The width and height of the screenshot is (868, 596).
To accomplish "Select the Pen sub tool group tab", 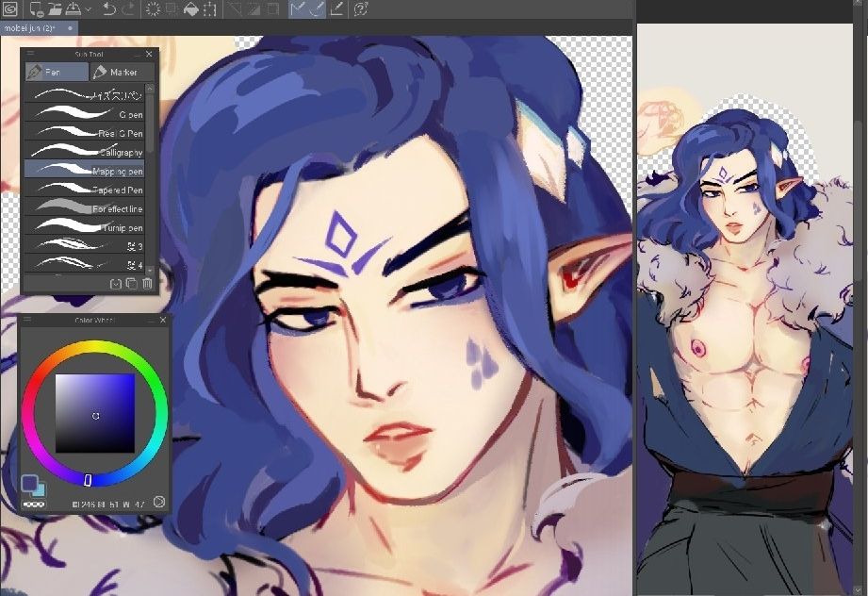I will tap(57, 72).
